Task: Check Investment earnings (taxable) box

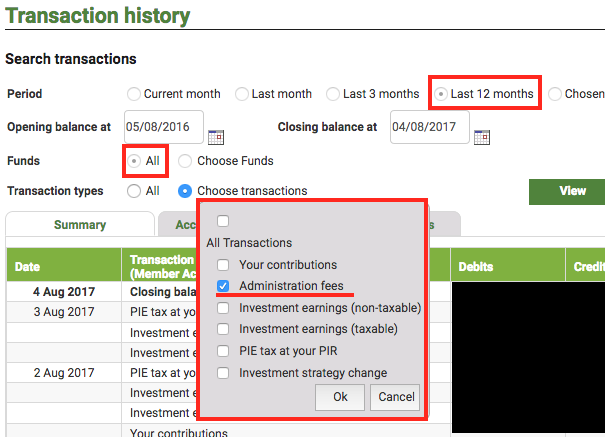Action: [223, 329]
